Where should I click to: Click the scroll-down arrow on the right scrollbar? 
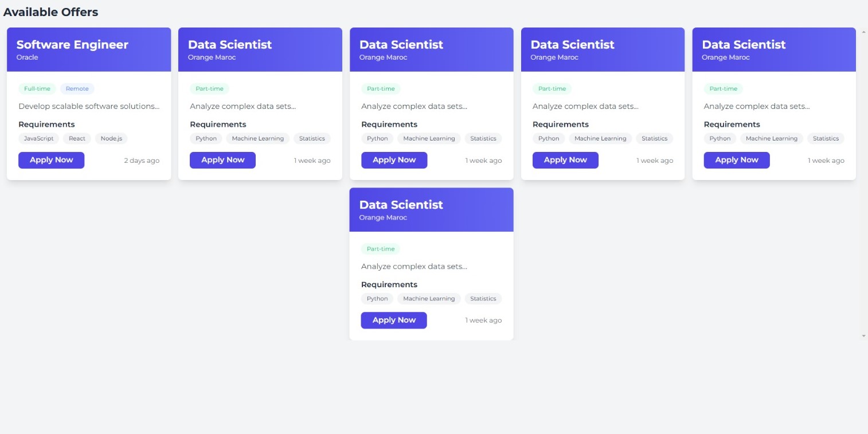pos(863,335)
